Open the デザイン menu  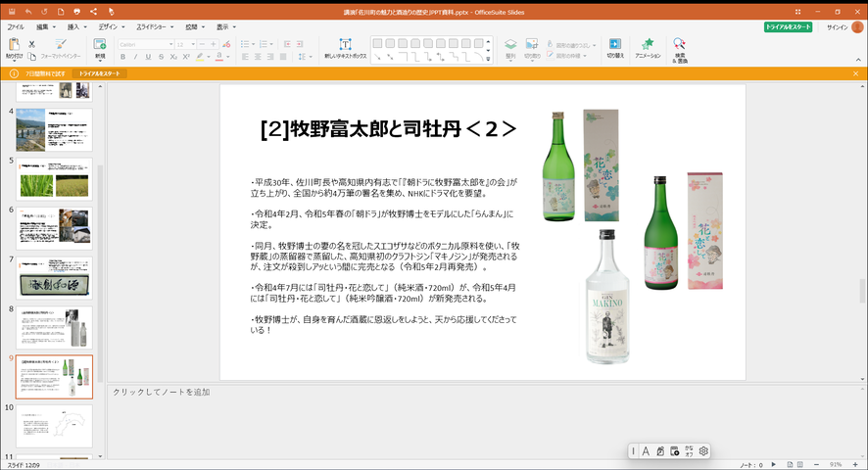[x=112, y=26]
